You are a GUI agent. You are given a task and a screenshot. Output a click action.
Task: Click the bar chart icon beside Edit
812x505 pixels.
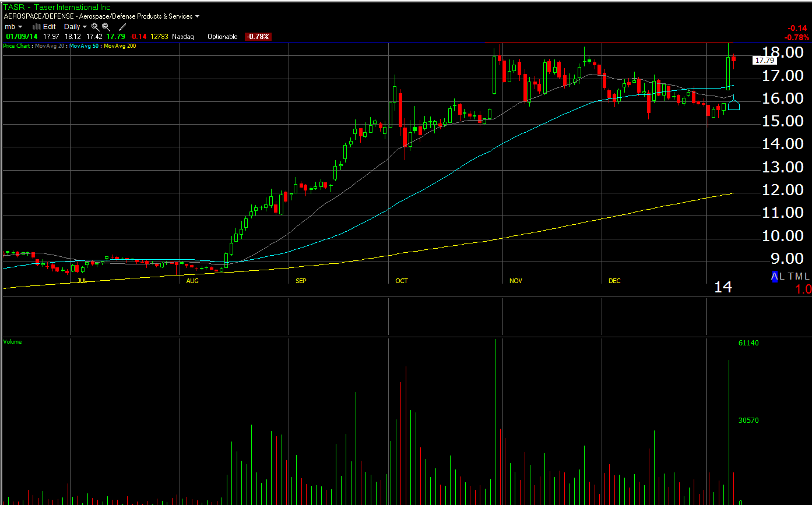pos(36,27)
